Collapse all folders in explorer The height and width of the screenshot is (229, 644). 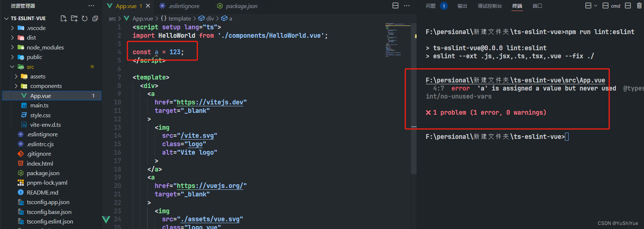[95, 18]
